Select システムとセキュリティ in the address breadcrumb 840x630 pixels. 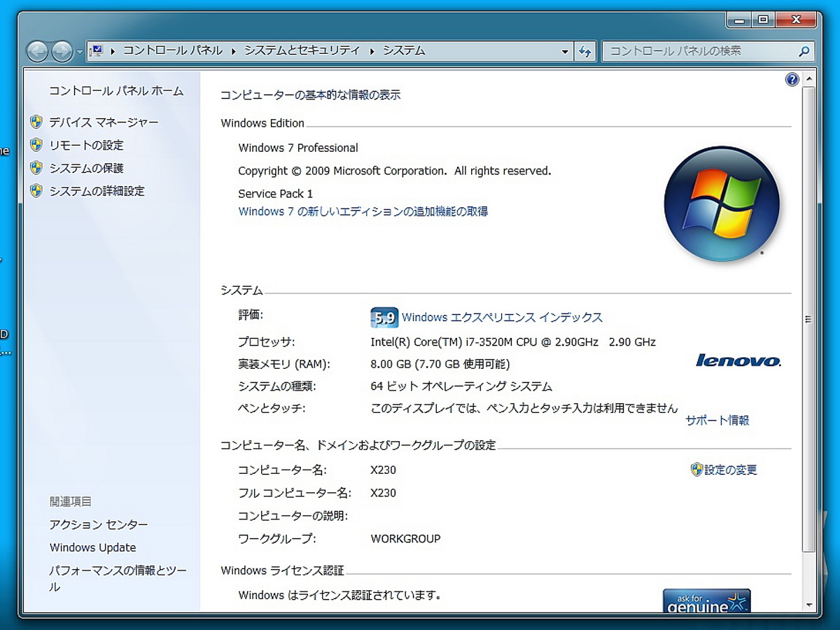click(x=302, y=50)
